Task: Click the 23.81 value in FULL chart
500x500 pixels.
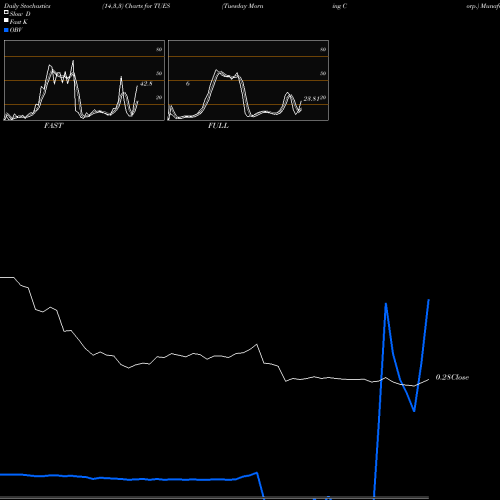Action: tap(311, 99)
